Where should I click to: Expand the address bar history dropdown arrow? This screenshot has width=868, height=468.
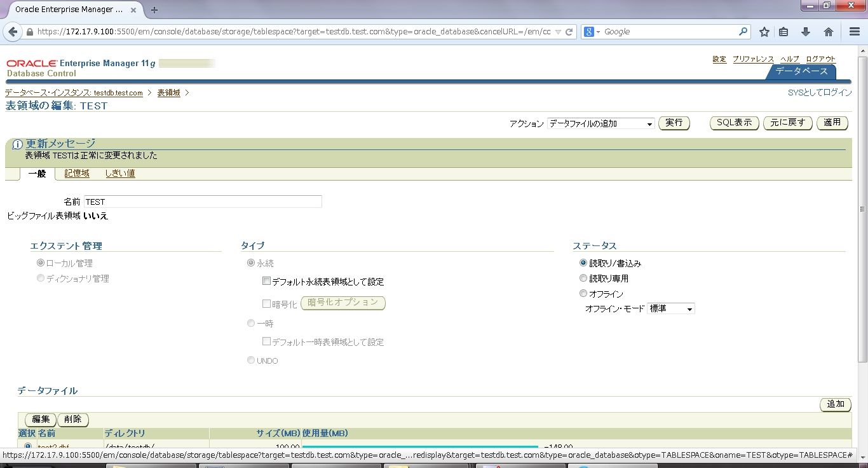[x=558, y=32]
